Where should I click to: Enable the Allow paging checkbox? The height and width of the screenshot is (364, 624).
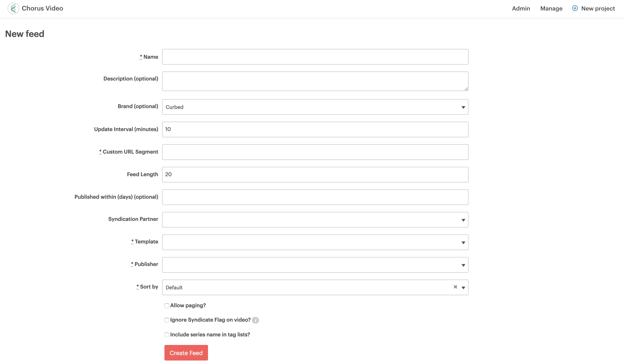click(167, 306)
